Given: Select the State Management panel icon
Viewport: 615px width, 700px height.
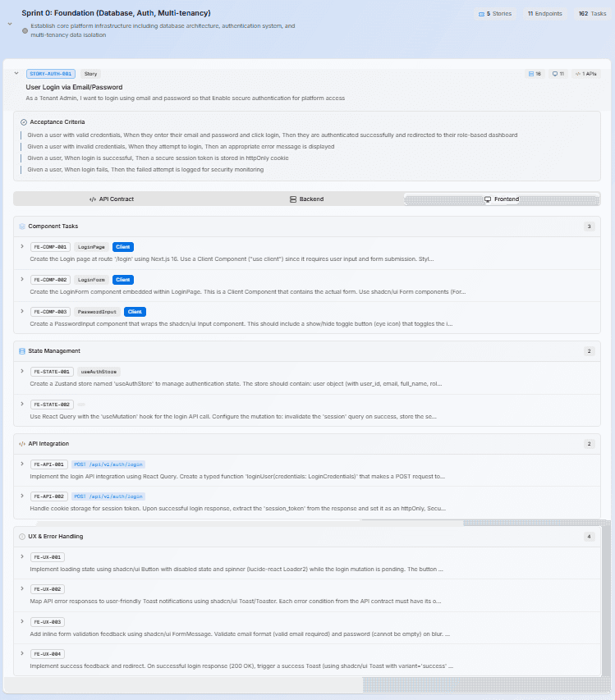Looking at the screenshot, I should point(21,350).
